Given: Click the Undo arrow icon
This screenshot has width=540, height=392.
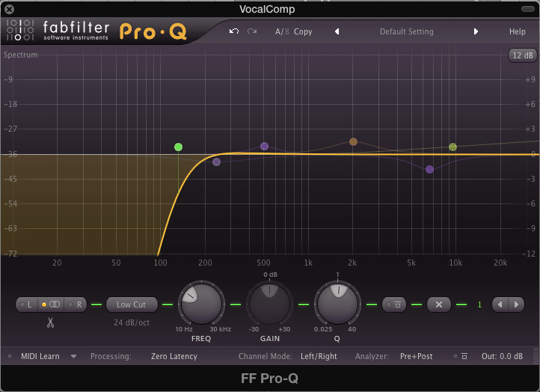Looking at the screenshot, I should click(234, 31).
